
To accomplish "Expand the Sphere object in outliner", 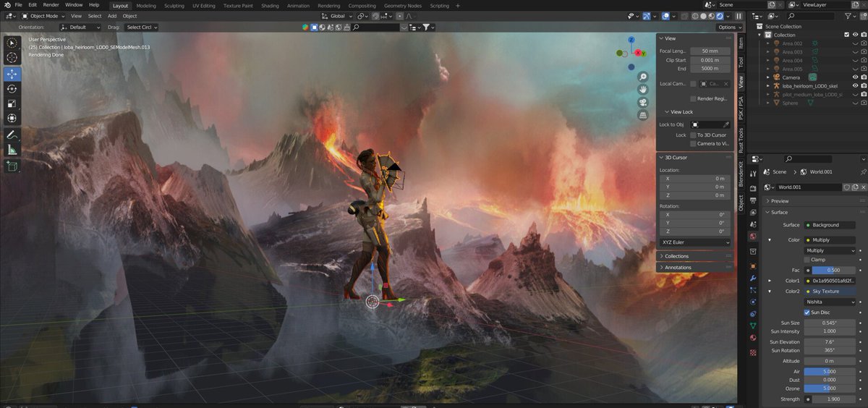I will [769, 103].
